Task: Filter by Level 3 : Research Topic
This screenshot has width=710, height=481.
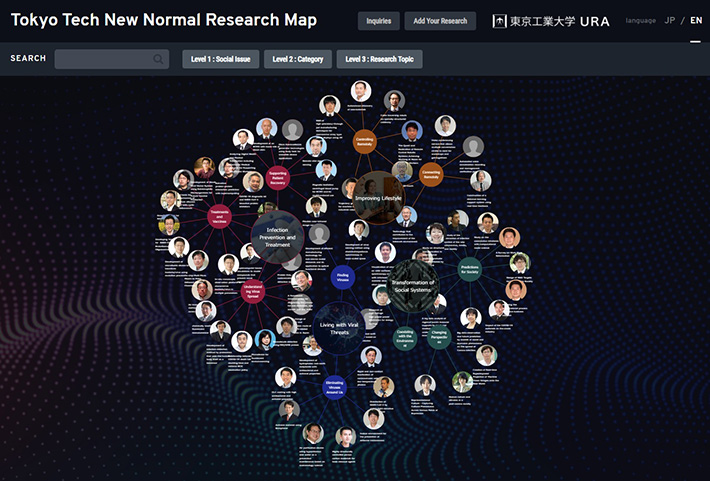Action: pos(379,59)
